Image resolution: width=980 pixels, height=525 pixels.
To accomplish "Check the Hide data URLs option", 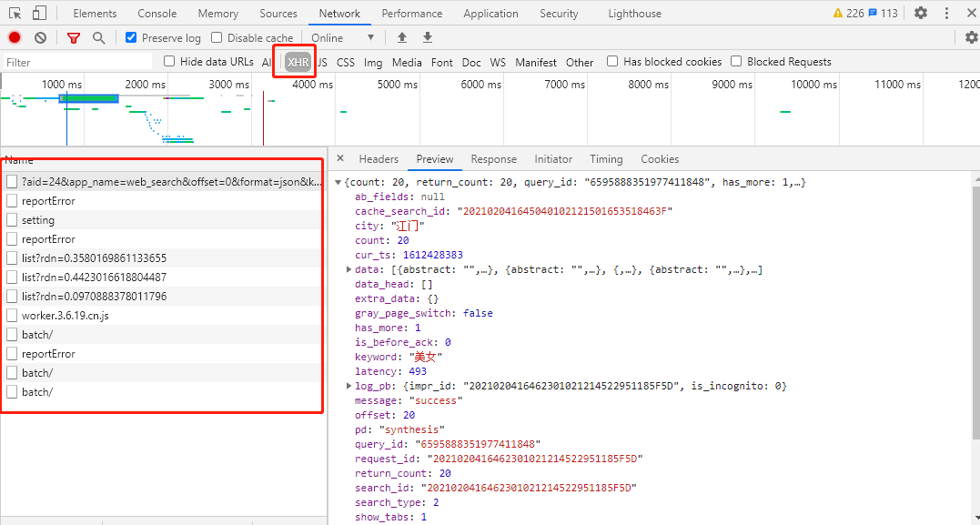I will pos(169,62).
